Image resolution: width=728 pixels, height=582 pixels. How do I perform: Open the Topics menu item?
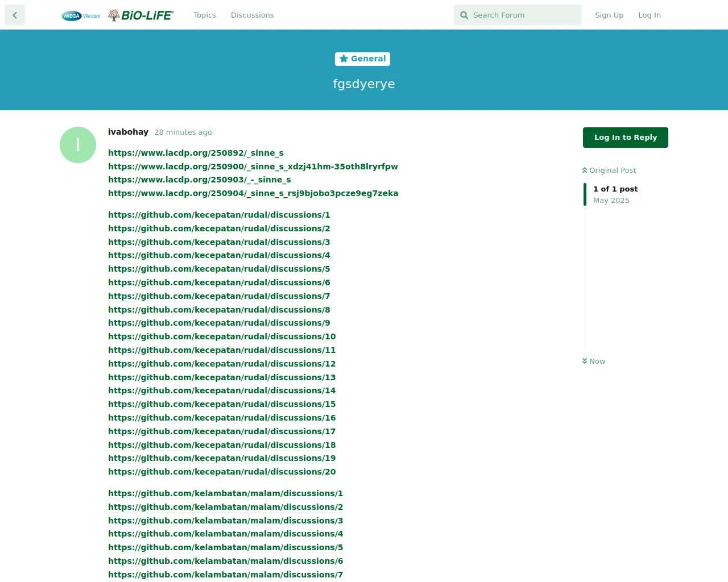point(205,15)
